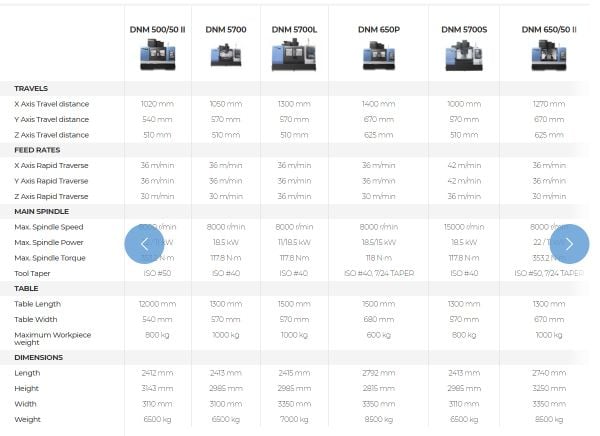Click the DNM 650P model title
The width and height of the screenshot is (600, 436).
tap(379, 29)
